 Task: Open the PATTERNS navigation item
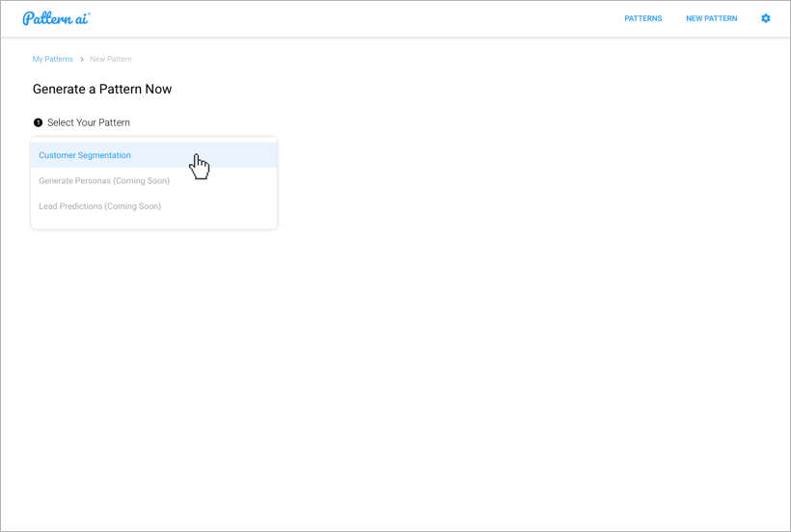(x=642, y=18)
